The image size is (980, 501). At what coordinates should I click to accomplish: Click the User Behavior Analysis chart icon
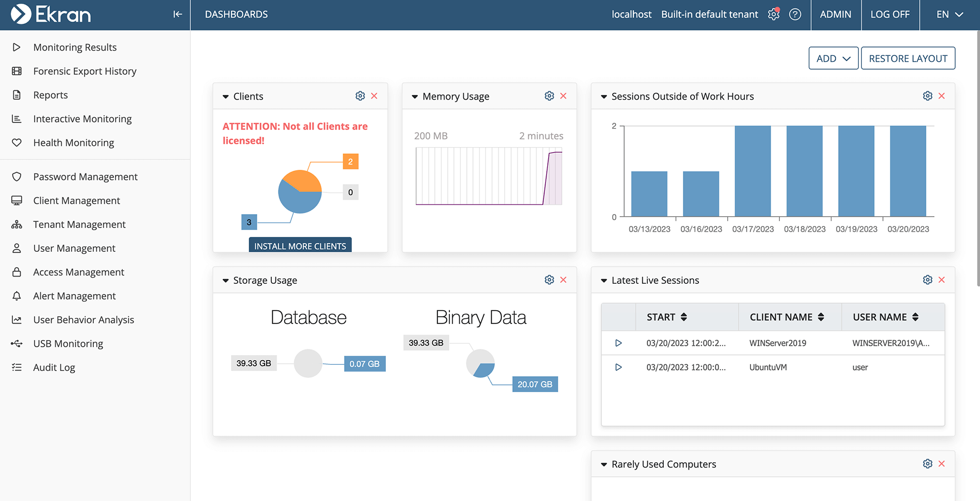[x=17, y=320]
